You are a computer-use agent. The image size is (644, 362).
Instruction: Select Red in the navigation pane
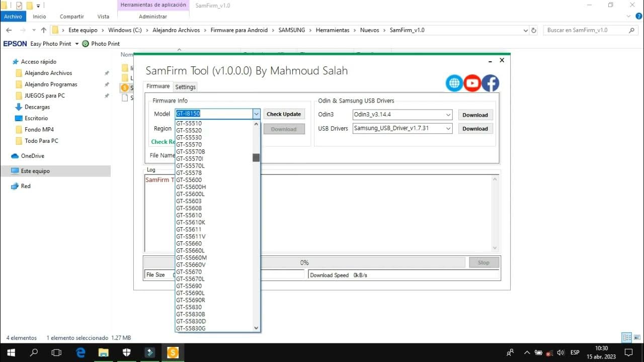(26, 186)
